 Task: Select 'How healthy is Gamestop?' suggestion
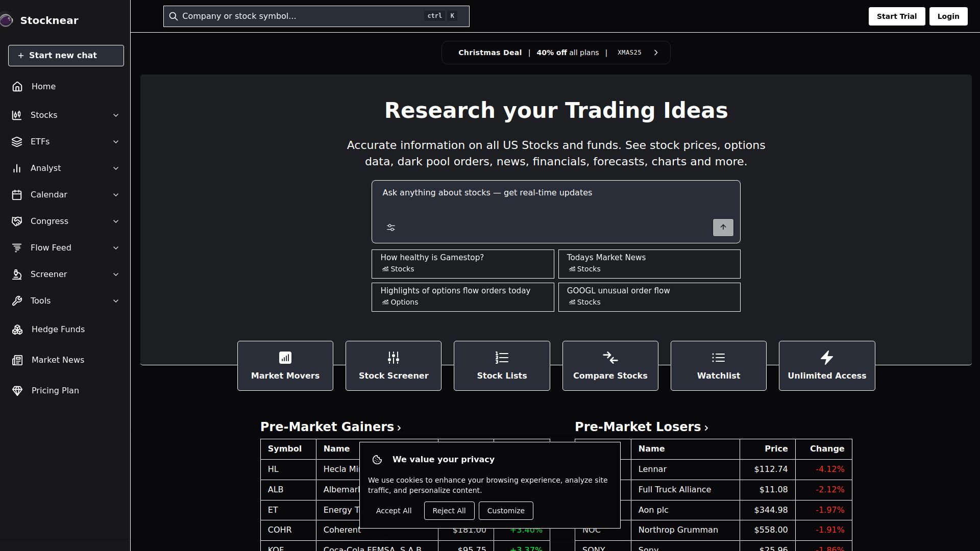pyautogui.click(x=462, y=264)
